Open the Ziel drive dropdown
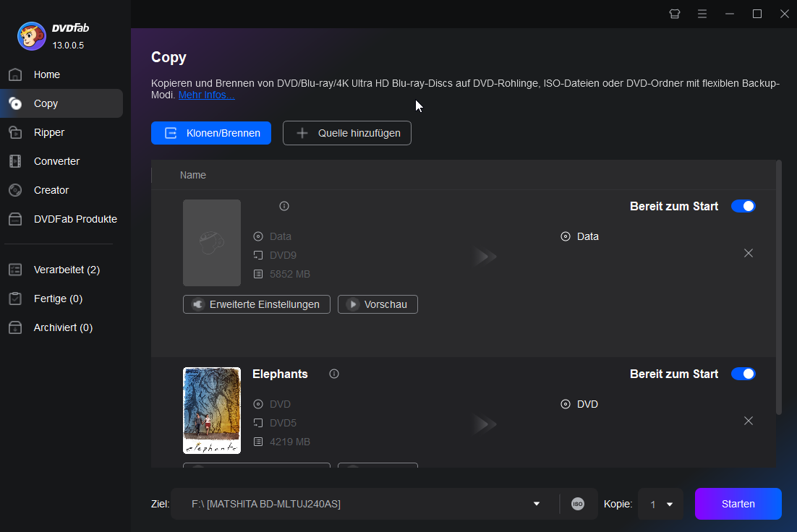Screen dimensions: 797x532 click(536, 504)
